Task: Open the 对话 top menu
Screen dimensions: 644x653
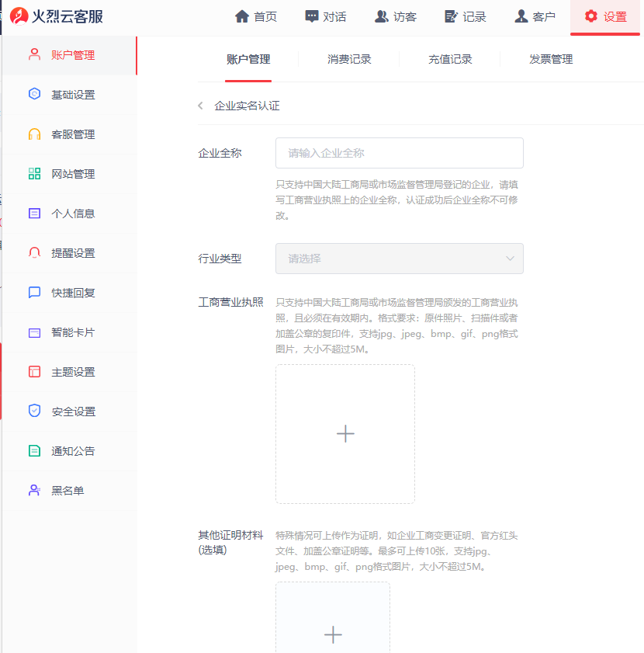Action: (x=326, y=16)
